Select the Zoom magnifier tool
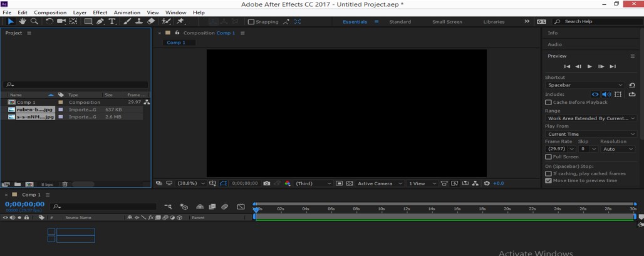 [34, 21]
